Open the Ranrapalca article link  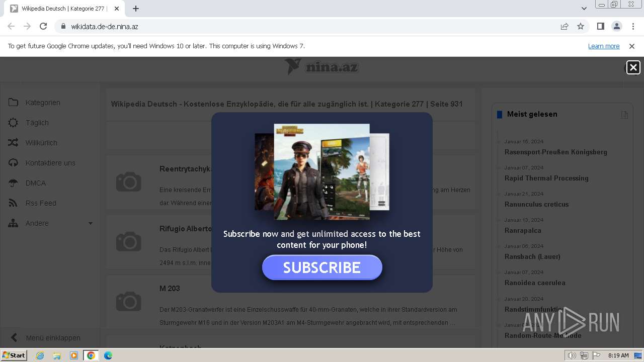pyautogui.click(x=523, y=230)
